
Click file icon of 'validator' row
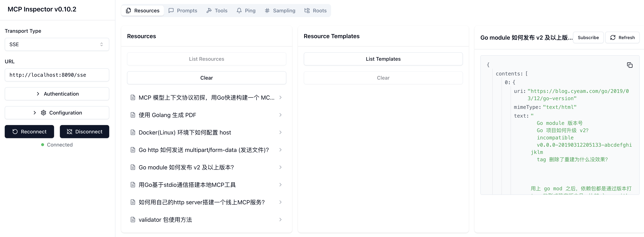tap(133, 220)
